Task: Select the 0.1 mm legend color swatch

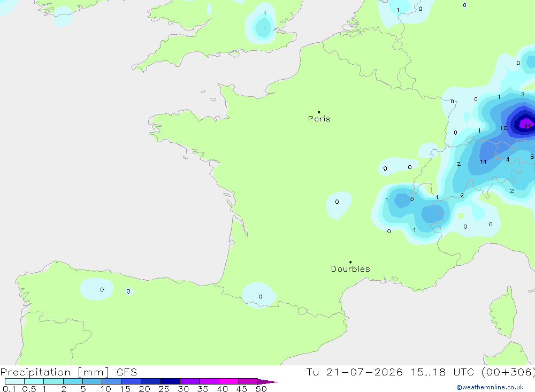Action: point(14,381)
